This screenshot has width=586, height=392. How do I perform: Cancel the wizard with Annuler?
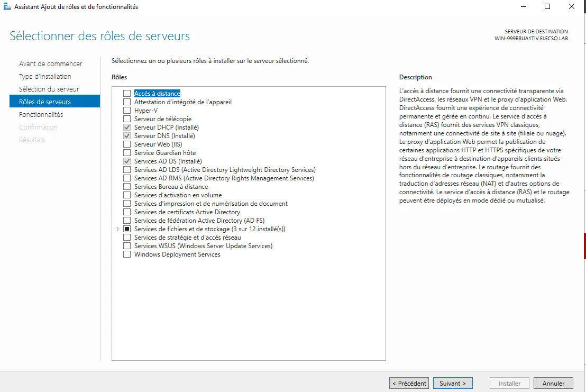click(553, 383)
